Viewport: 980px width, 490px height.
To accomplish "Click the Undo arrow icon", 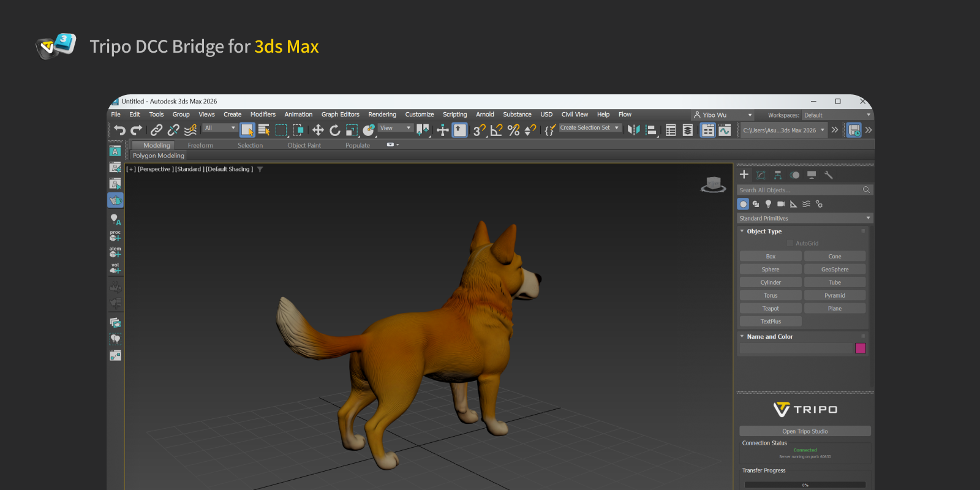I will [x=119, y=130].
